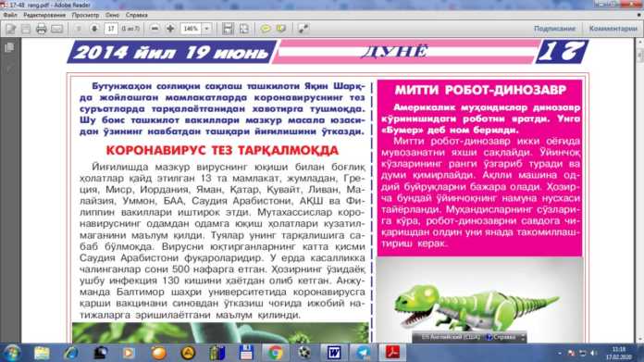Open the Файл menu
Viewport: 644px width, 362px height.
pyautogui.click(x=10, y=15)
